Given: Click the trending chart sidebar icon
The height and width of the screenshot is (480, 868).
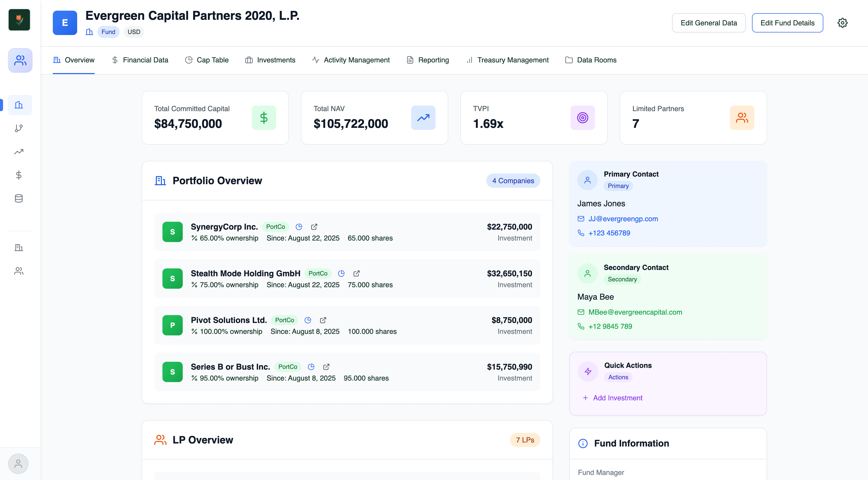Looking at the screenshot, I should coord(19,151).
